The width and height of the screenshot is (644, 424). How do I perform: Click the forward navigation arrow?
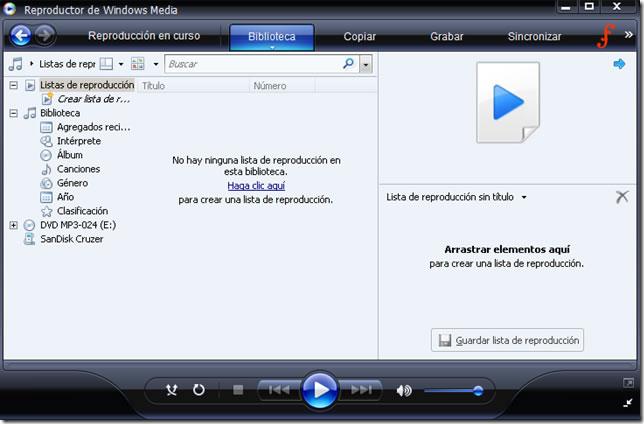44,35
